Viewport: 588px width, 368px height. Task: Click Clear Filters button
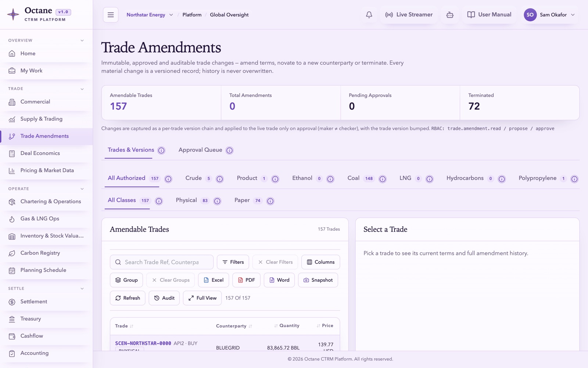275,262
